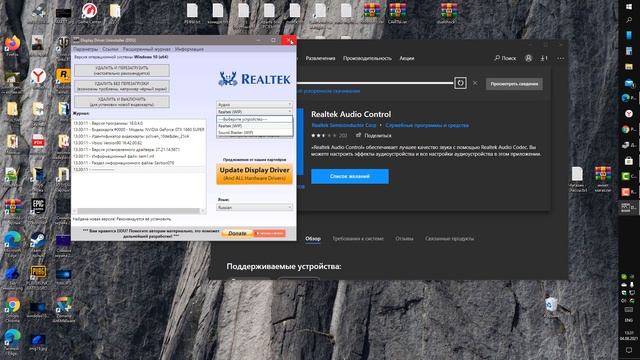Open Производительность section in Store
This screenshot has height=360, width=640.
(367, 58)
